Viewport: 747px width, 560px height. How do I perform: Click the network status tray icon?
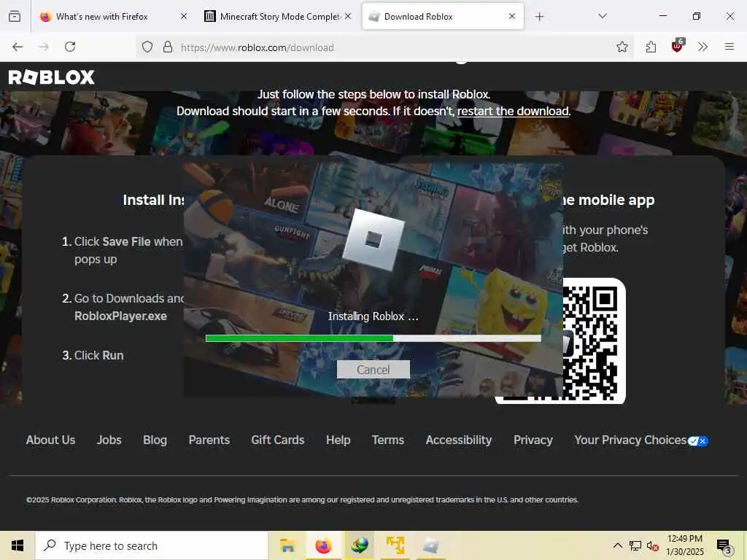pyautogui.click(x=635, y=545)
